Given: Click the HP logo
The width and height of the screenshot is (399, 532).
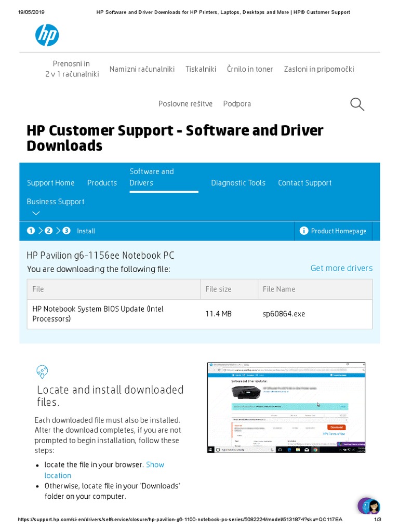Looking at the screenshot, I should [47, 35].
